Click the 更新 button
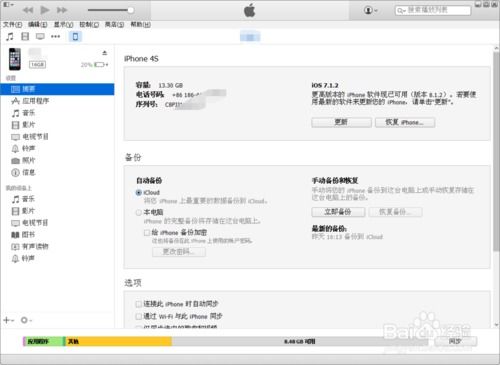 coord(341,122)
